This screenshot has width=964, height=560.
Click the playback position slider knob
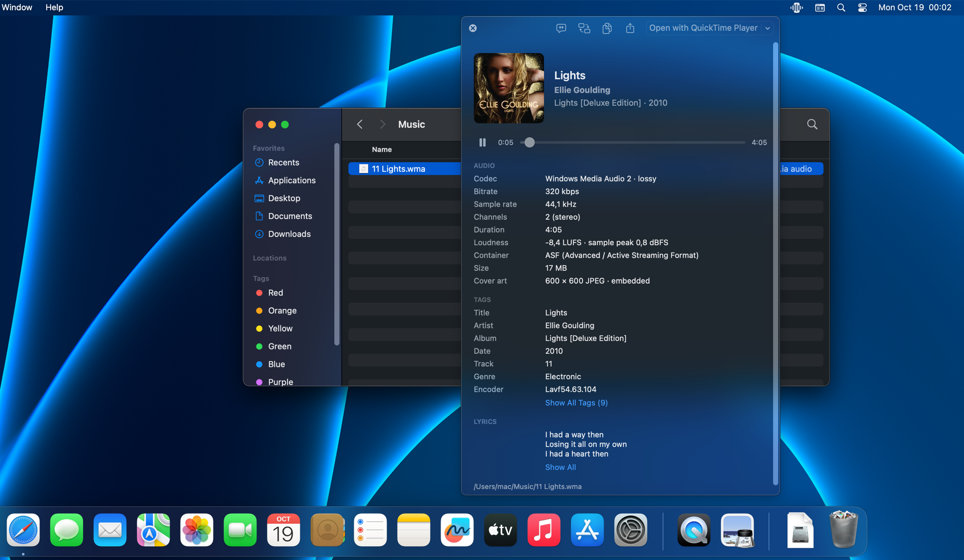530,142
